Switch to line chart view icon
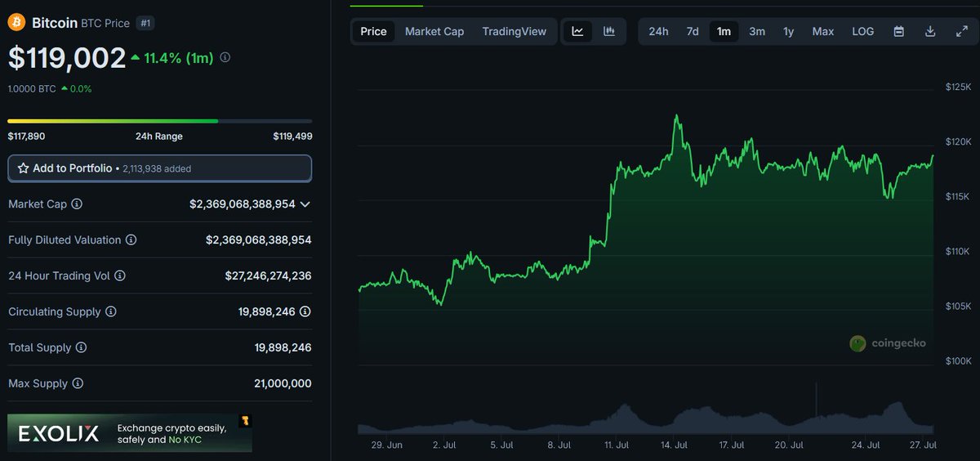 tap(578, 31)
